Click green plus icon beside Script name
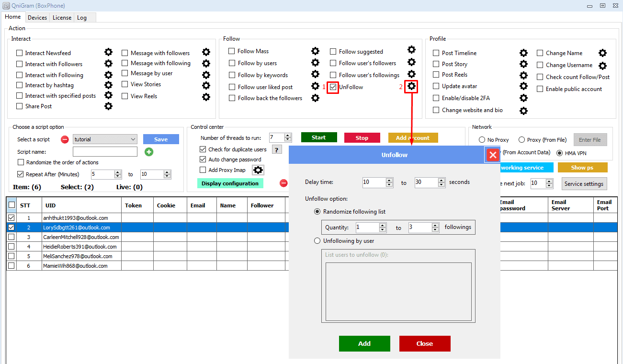The width and height of the screenshot is (623, 364). [x=149, y=152]
